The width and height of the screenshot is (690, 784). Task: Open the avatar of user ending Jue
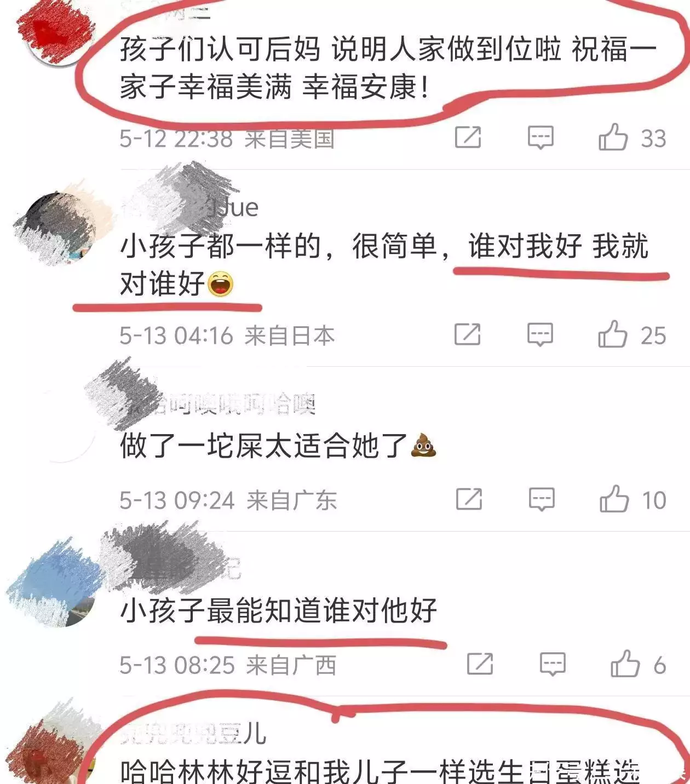(x=60, y=226)
